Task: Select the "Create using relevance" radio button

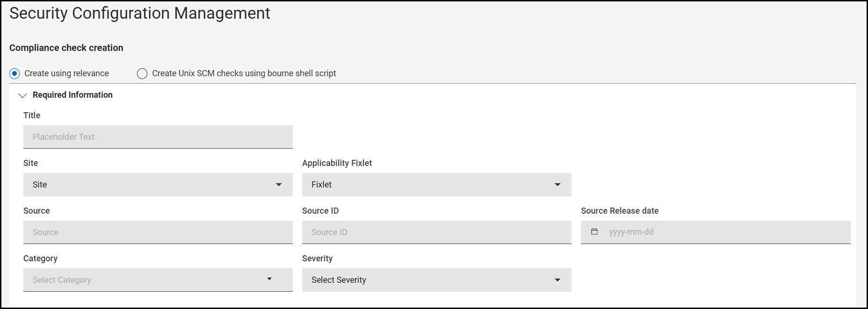Action: pyautogui.click(x=14, y=73)
